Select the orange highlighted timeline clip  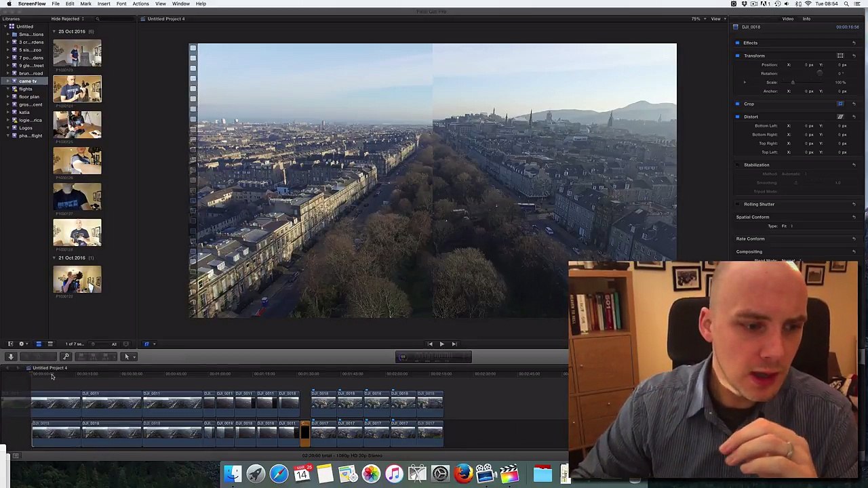point(305,433)
